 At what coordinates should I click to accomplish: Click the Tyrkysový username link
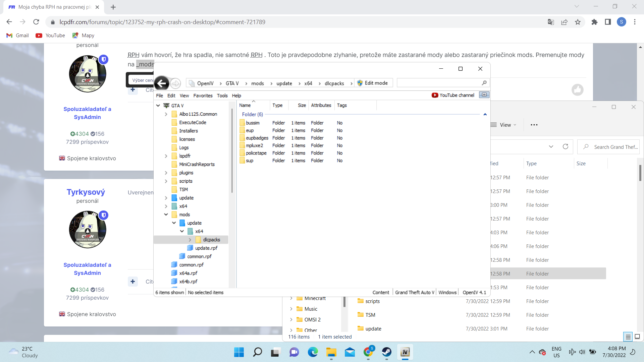click(x=86, y=192)
